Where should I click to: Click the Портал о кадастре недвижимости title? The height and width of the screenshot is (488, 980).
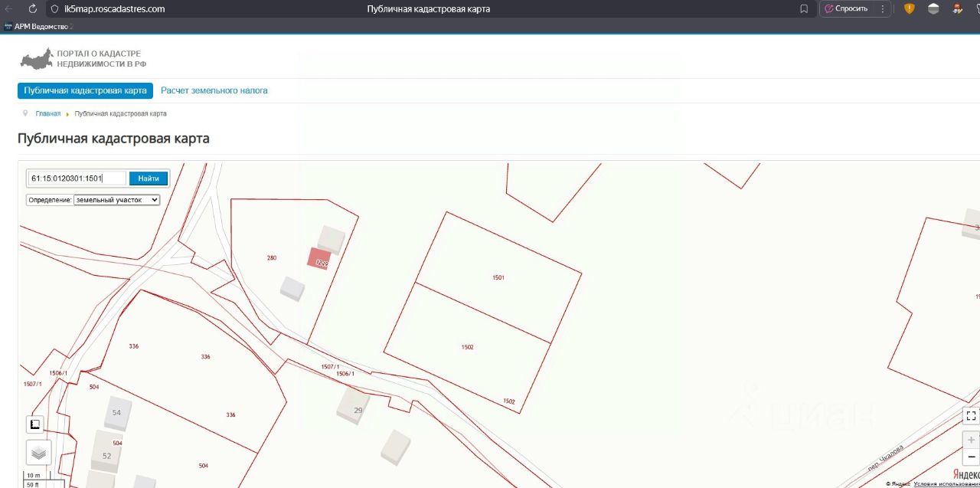click(101, 59)
